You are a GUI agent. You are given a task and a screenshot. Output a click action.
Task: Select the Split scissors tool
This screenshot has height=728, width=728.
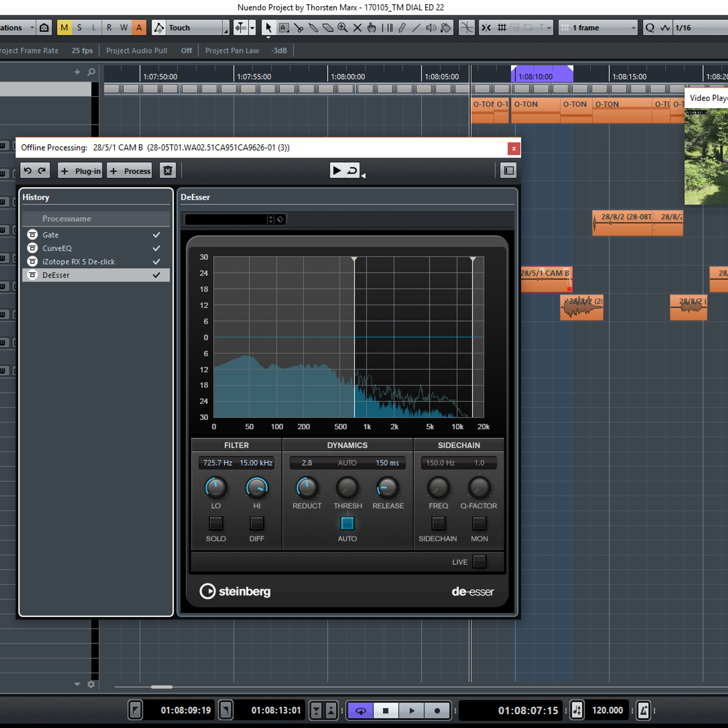(x=298, y=28)
